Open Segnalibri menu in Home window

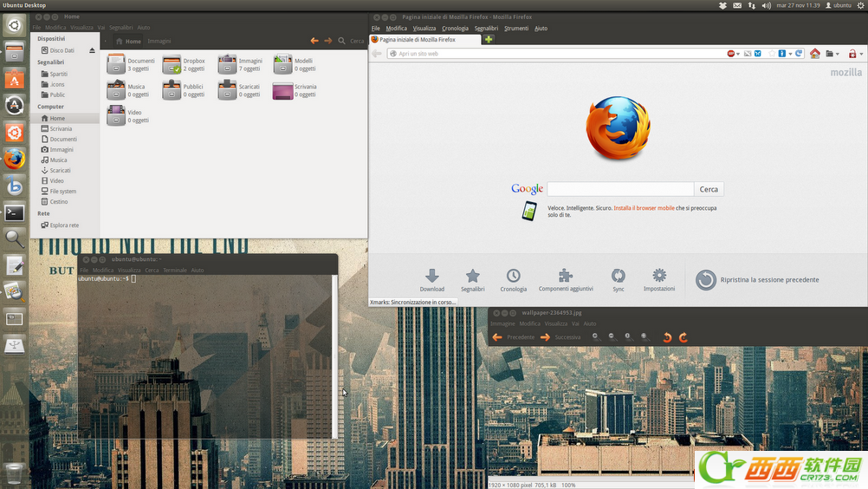click(120, 27)
